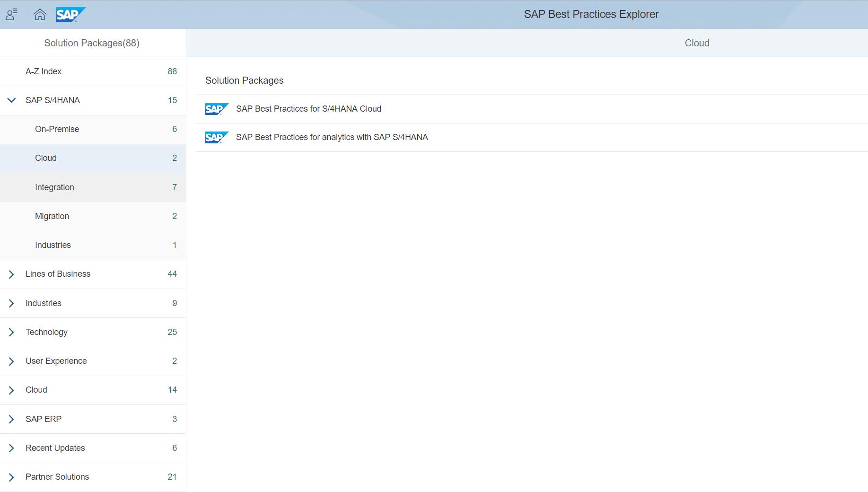The height and width of the screenshot is (492, 868).
Task: Click count 44 for Lines of Business
Action: point(172,274)
